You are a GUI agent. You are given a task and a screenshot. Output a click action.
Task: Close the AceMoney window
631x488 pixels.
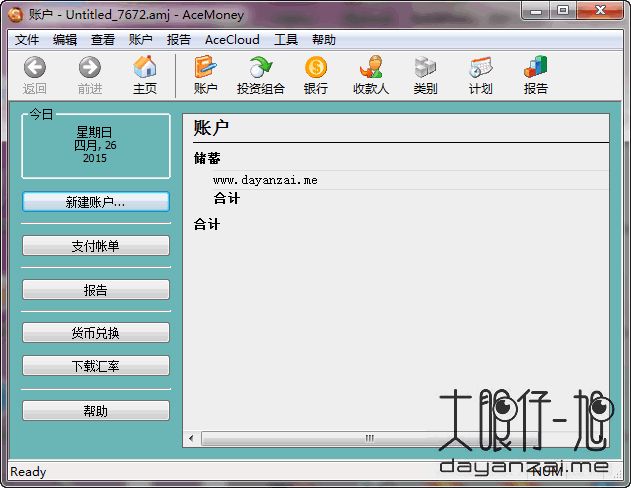click(x=600, y=10)
